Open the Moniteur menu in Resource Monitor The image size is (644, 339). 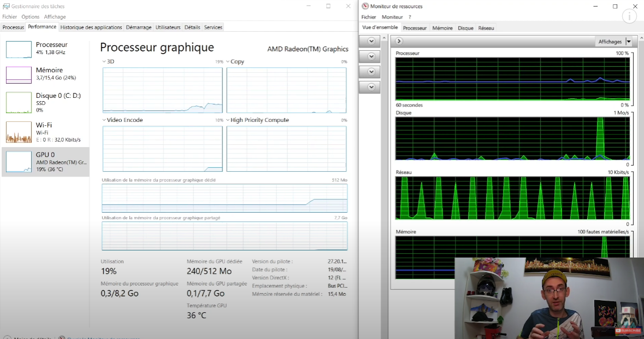392,17
